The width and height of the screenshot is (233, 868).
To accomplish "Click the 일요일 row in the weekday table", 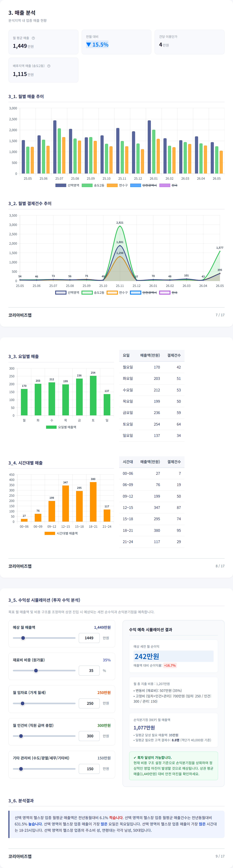I will 152,436.
